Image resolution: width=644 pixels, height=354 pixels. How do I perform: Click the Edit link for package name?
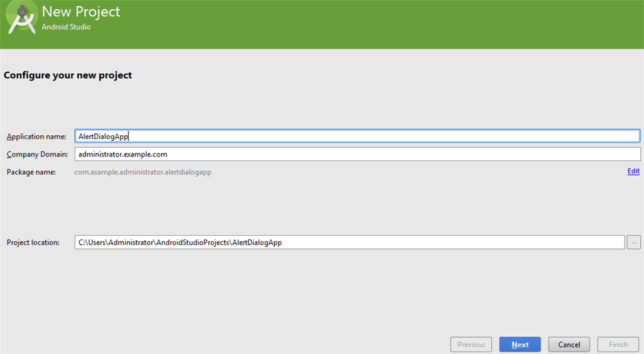633,171
